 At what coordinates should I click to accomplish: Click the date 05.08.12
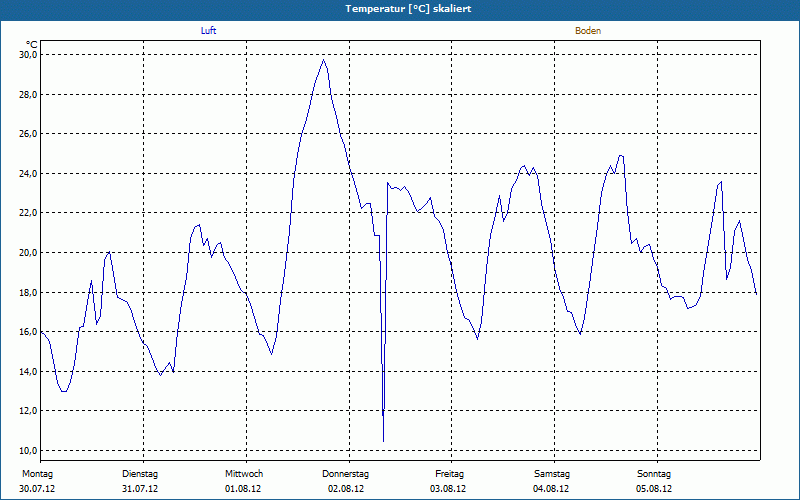tap(654, 489)
